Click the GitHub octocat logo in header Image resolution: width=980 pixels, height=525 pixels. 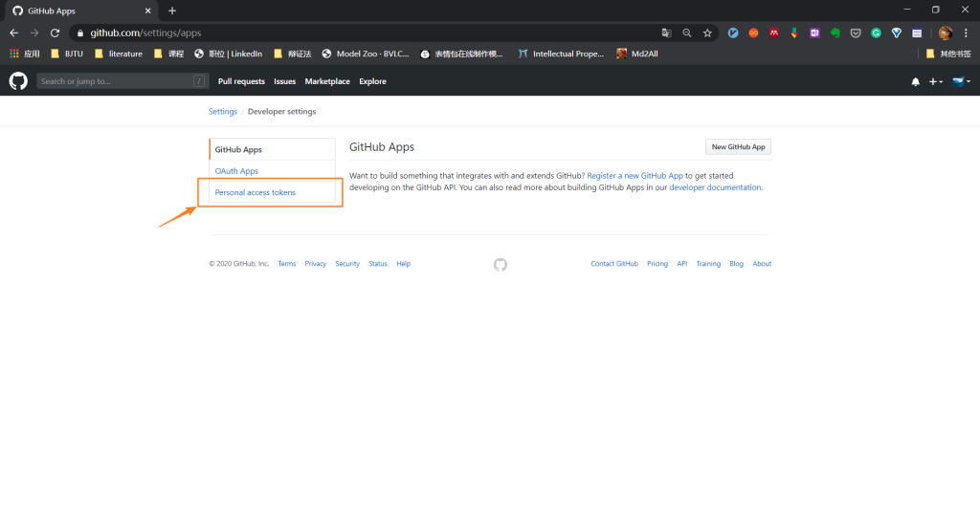(18, 81)
